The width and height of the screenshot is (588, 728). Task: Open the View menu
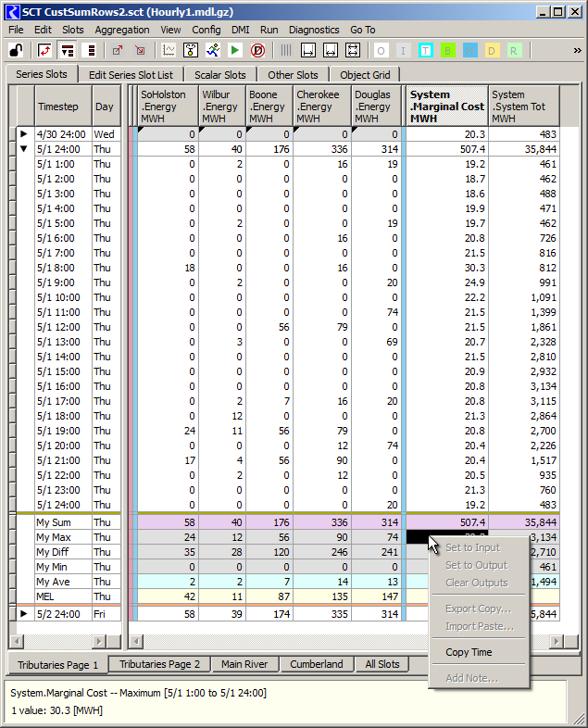170,30
